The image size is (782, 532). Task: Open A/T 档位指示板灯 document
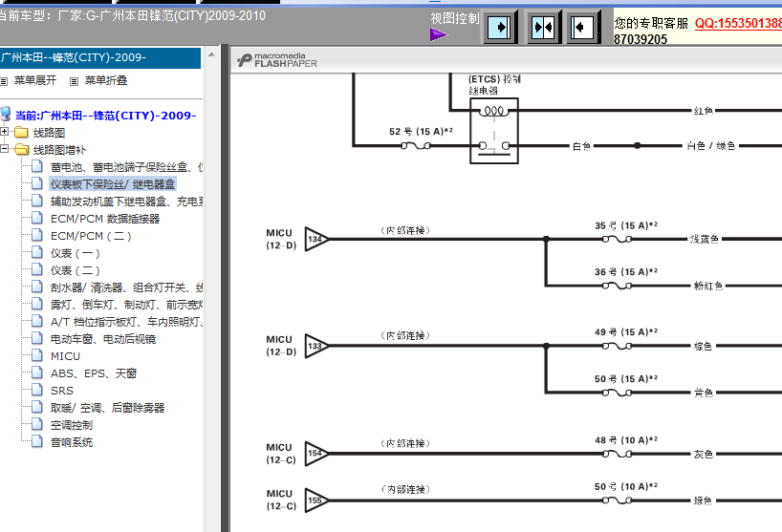126,322
